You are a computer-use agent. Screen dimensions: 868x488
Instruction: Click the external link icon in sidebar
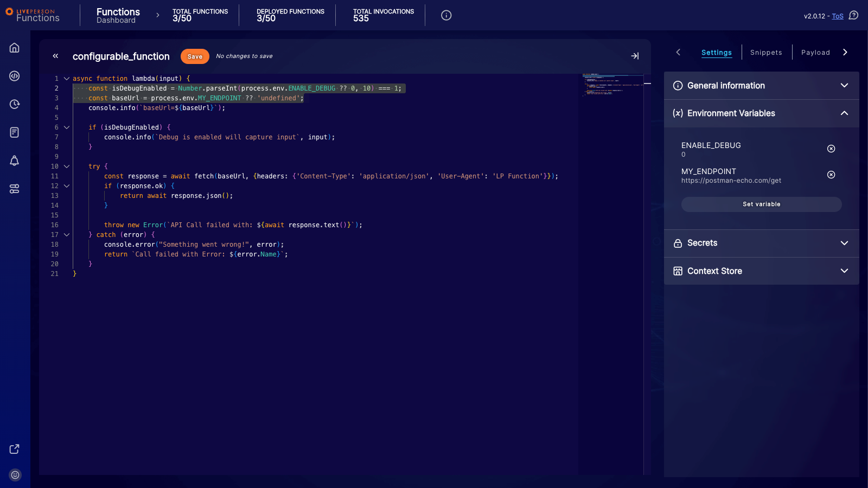click(x=14, y=449)
